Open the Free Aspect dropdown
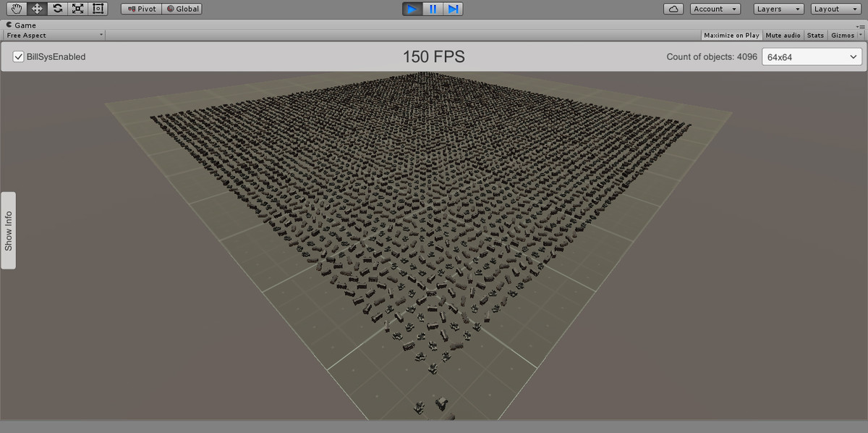 pos(54,35)
